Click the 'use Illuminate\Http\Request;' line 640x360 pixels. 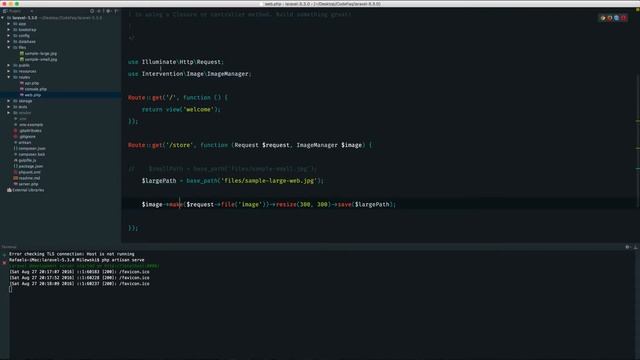176,62
